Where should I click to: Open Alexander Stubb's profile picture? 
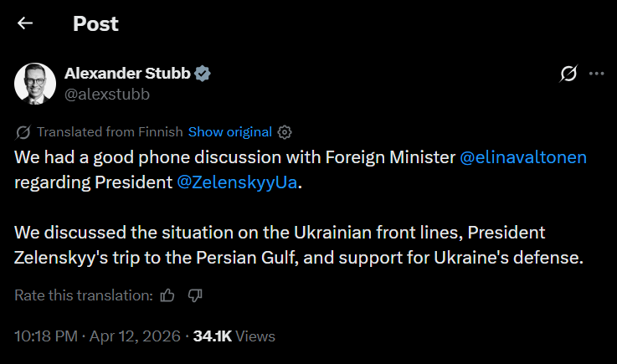(35, 84)
